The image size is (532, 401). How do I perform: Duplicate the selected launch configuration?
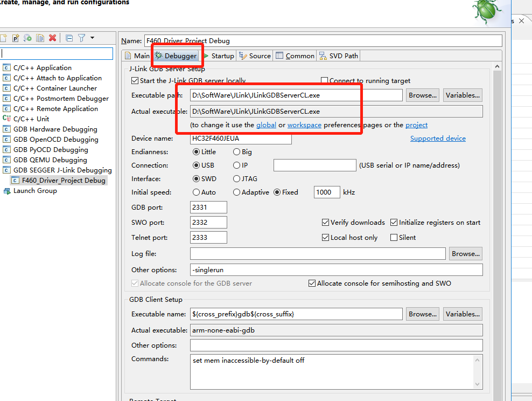pyautogui.click(x=39, y=38)
